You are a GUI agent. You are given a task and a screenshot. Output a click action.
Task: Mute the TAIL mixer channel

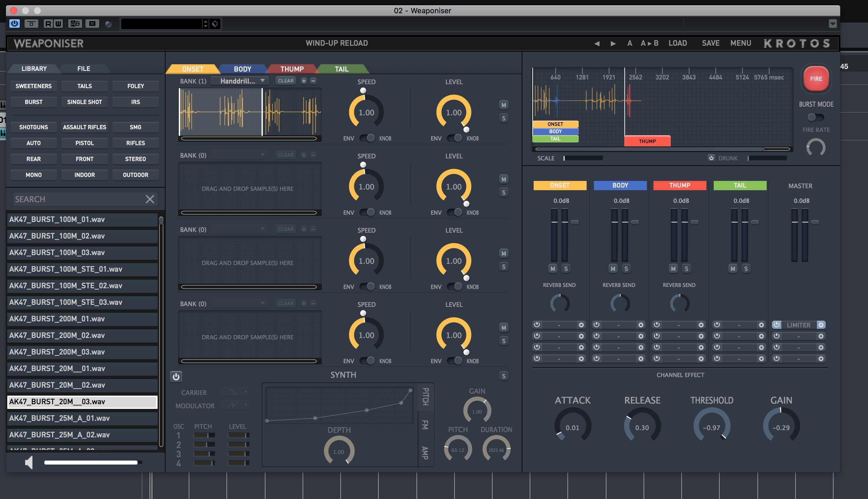[x=733, y=269]
